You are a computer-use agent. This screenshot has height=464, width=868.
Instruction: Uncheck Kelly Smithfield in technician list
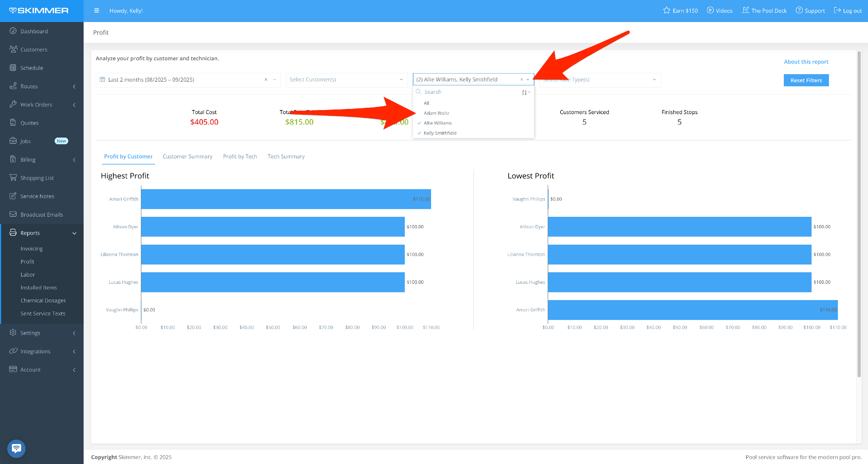click(440, 133)
